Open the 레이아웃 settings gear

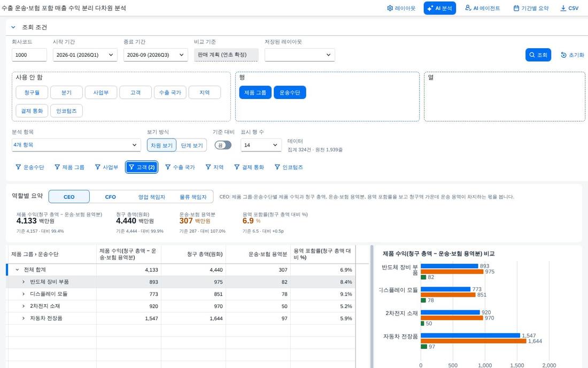coord(401,8)
